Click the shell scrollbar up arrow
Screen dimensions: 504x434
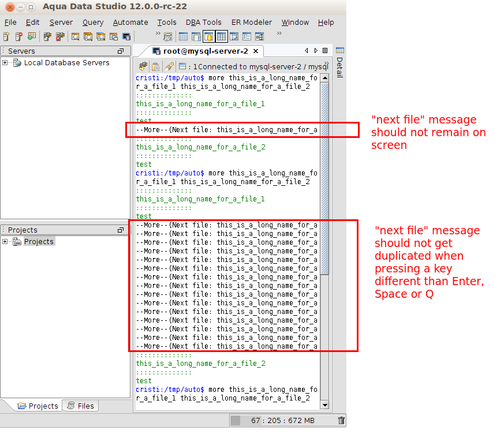point(324,78)
